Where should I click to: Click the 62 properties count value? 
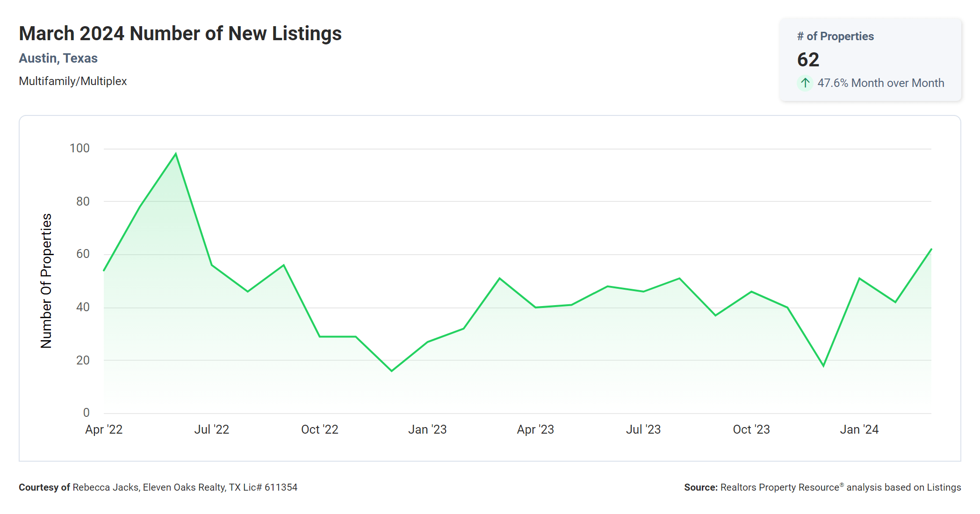point(808,60)
